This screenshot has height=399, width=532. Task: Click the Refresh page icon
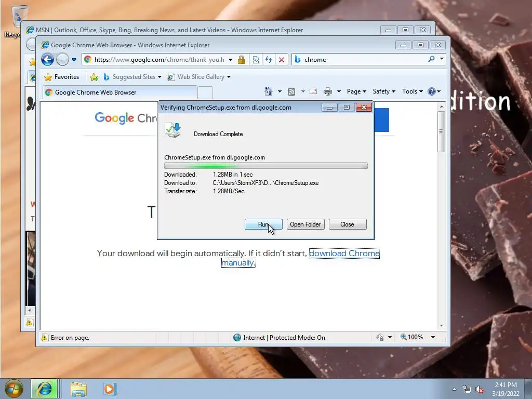tap(269, 60)
